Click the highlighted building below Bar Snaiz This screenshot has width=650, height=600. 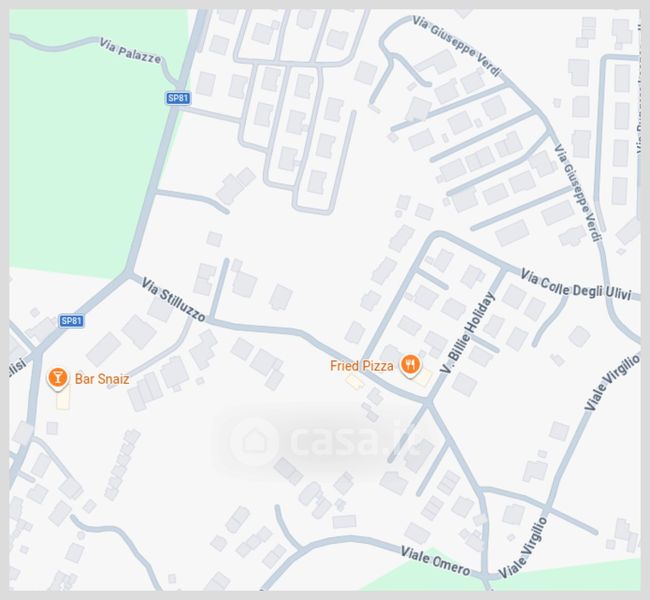point(63,399)
